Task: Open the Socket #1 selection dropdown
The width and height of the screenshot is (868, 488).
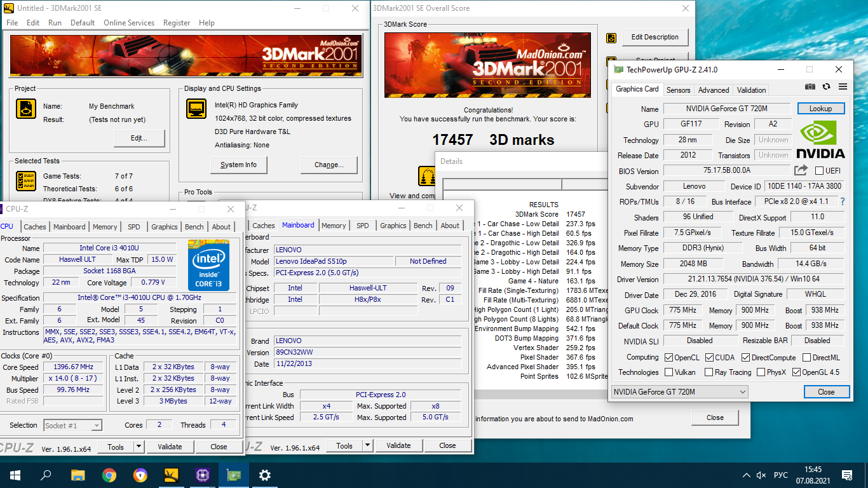Action: tap(72, 426)
